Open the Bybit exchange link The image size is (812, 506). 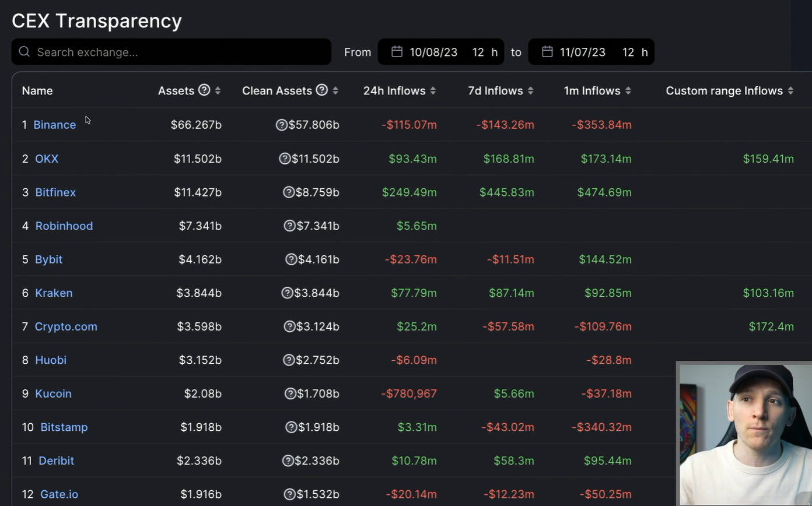coord(48,259)
